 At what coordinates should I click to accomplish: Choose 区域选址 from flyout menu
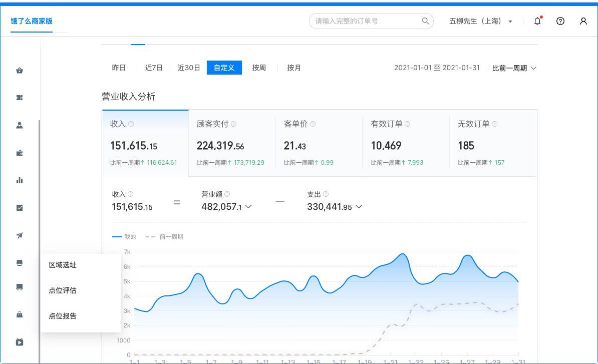click(63, 265)
